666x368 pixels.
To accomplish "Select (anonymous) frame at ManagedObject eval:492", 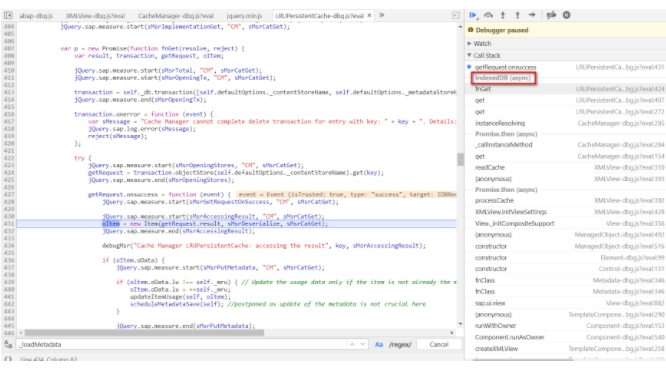I will pyautogui.click(x=565, y=235).
